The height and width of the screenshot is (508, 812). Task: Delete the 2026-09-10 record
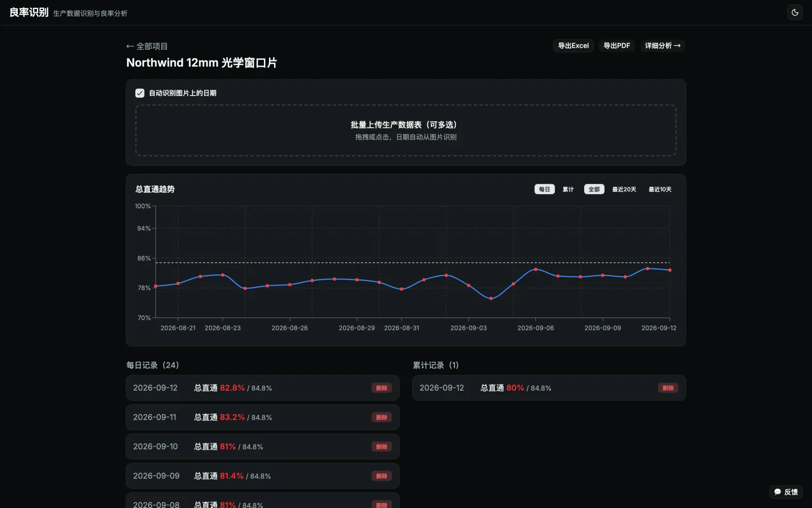[x=382, y=447]
